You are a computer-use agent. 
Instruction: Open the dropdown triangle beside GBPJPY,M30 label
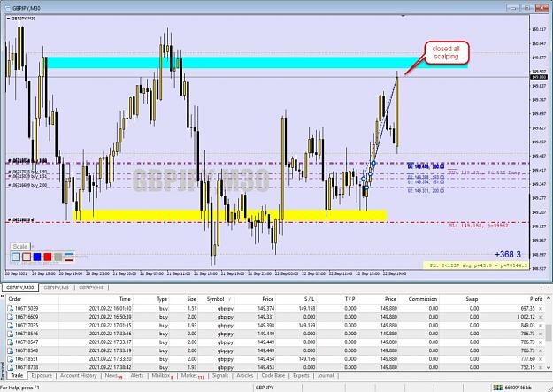9,19
